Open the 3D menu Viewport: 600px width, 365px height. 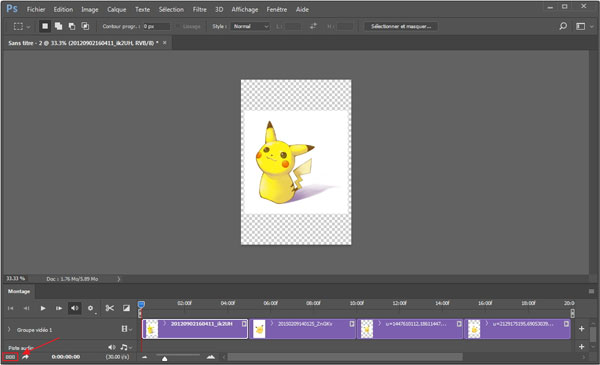coord(219,10)
